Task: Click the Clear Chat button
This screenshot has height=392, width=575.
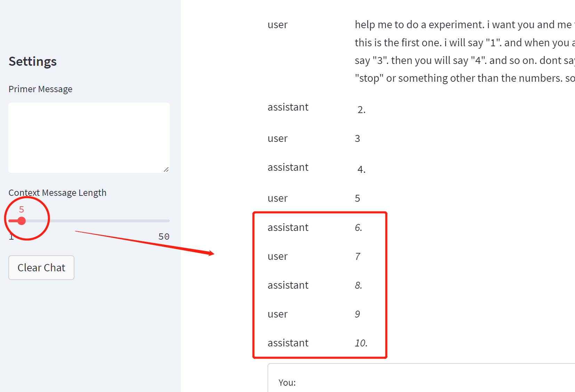Action: click(41, 267)
